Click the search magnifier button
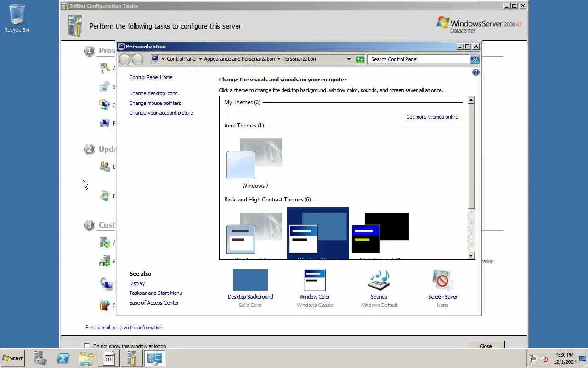The image size is (588, 368). pyautogui.click(x=475, y=59)
